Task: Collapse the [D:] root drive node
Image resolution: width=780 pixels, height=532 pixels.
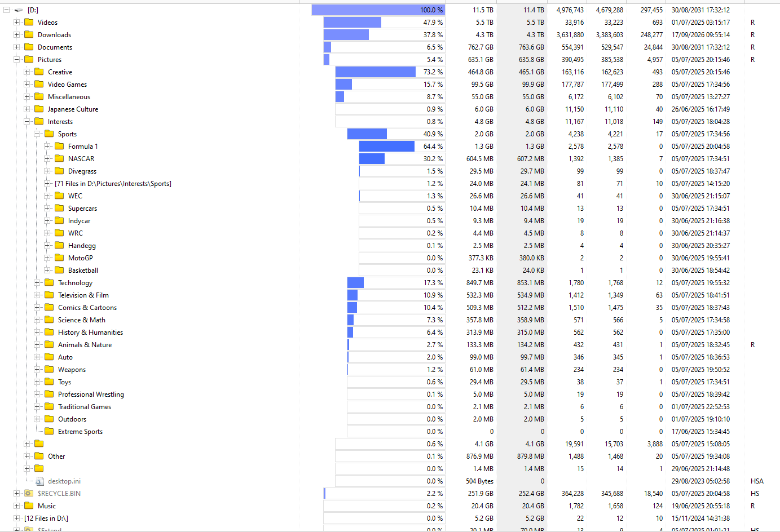Action: pos(7,10)
